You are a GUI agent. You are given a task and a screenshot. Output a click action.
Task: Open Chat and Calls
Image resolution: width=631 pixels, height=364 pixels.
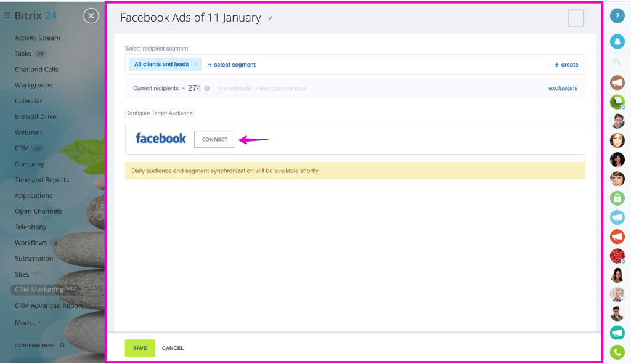point(36,69)
